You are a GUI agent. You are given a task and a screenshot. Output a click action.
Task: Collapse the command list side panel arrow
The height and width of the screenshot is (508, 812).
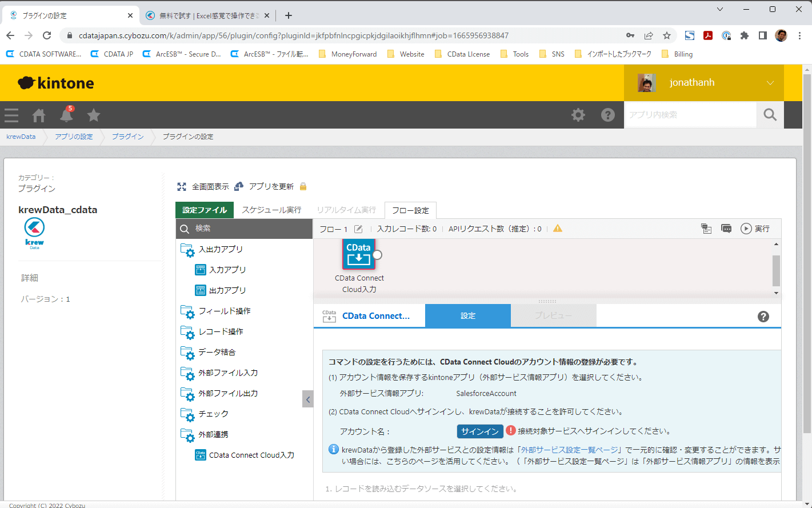coord(308,399)
